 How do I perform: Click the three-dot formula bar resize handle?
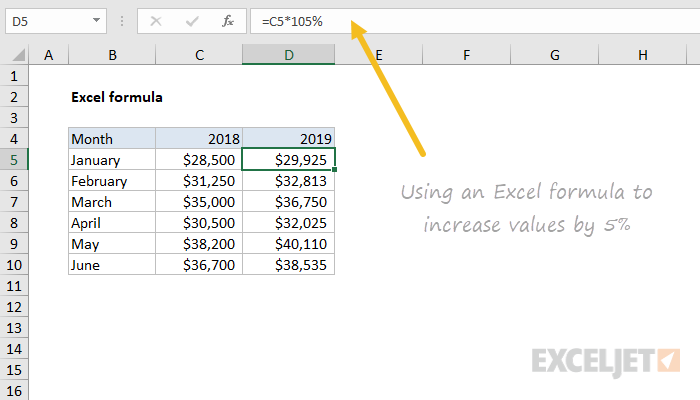point(122,21)
